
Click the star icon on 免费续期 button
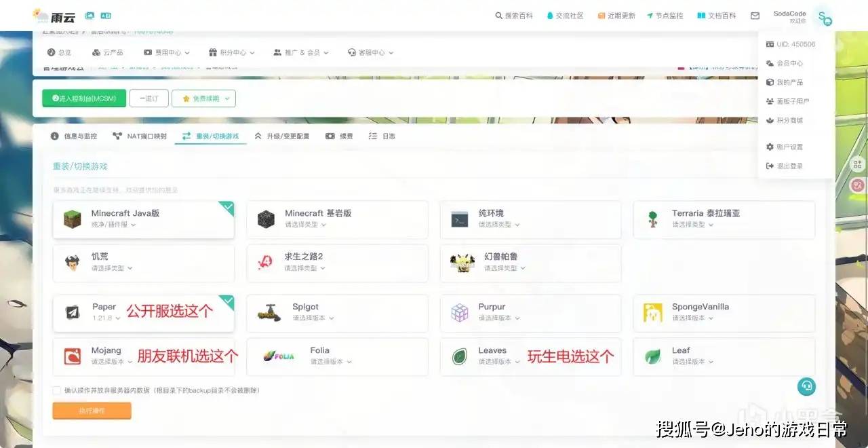186,98
